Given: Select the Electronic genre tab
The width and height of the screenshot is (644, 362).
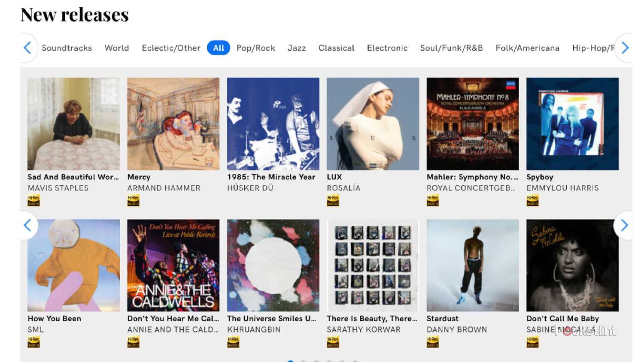Looking at the screenshot, I should point(387,48).
